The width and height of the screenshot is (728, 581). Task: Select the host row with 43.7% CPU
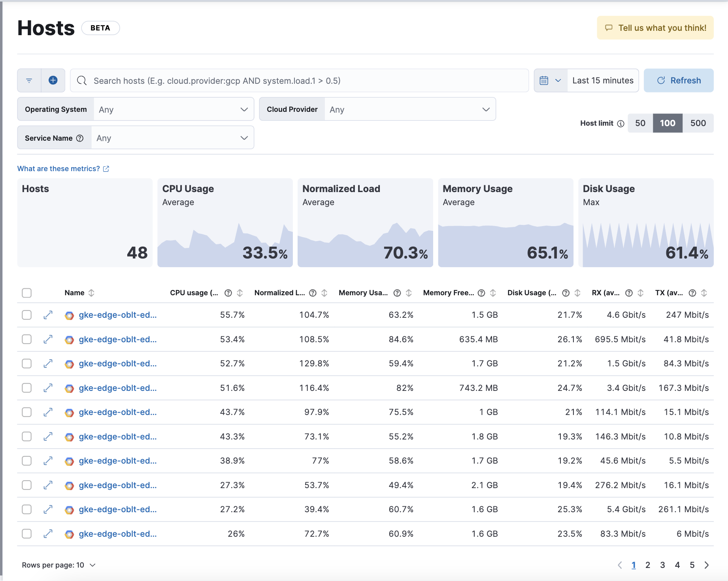coord(27,412)
